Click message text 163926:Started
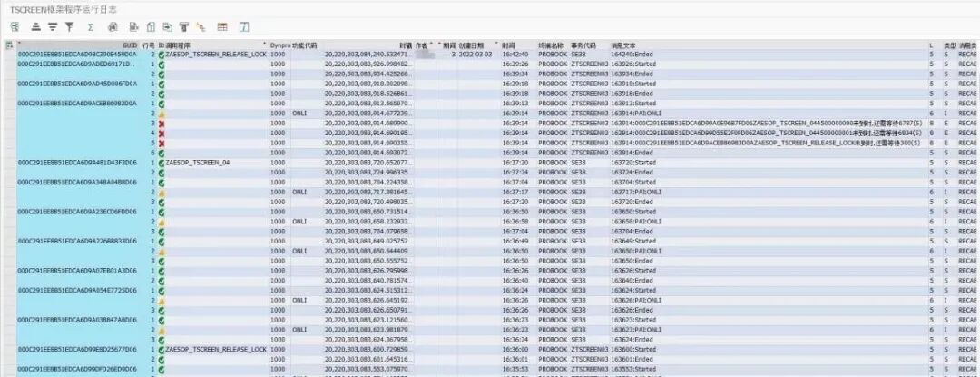Image resolution: width=980 pixels, height=377 pixels. pyautogui.click(x=633, y=64)
